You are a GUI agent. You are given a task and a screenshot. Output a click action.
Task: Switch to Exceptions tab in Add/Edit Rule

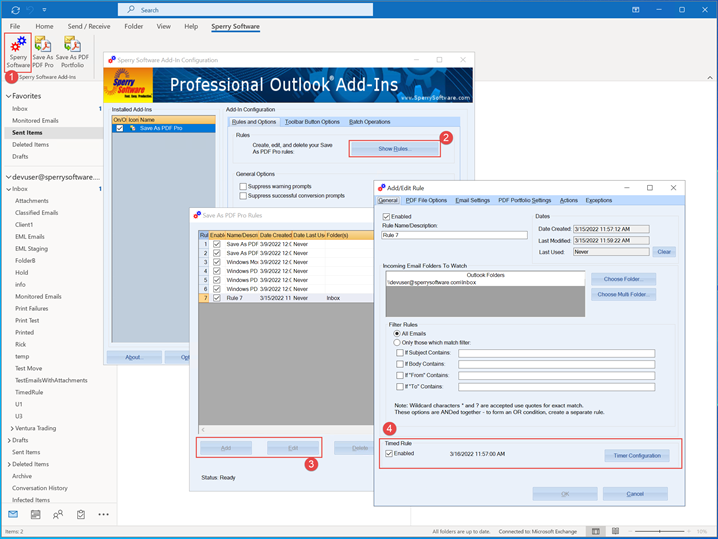[598, 201]
